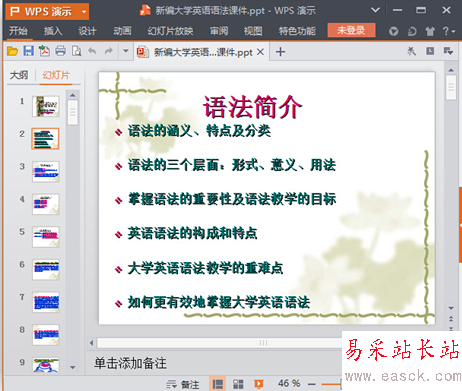Undo the last action
The height and width of the screenshot is (391, 462).
pos(92,51)
